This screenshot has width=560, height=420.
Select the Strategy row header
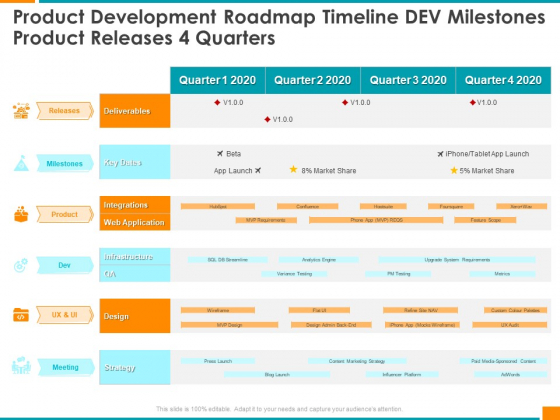pos(135,368)
